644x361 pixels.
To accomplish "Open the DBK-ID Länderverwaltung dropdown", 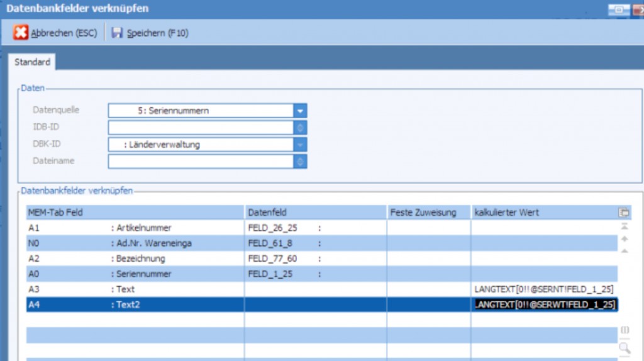I will pyautogui.click(x=301, y=145).
